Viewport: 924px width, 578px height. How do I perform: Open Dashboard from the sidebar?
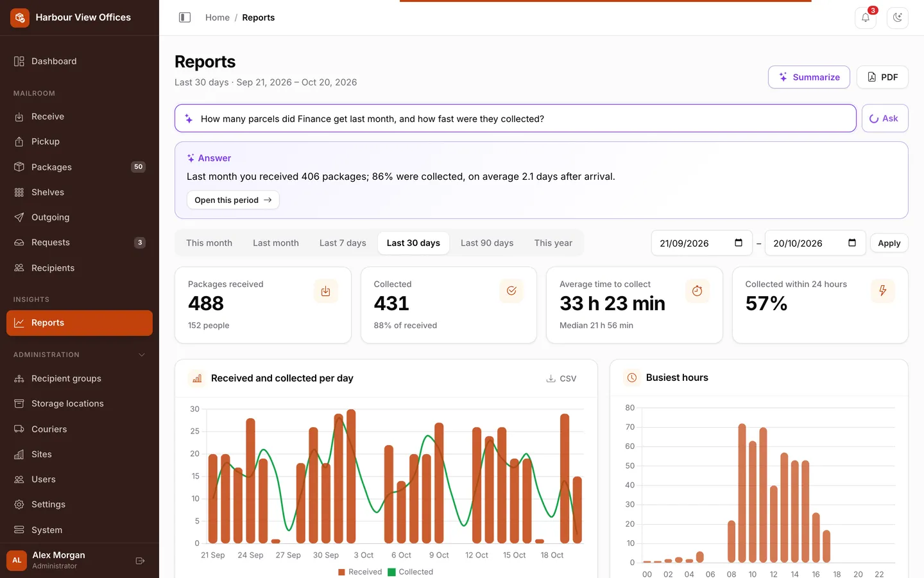[x=80, y=61]
